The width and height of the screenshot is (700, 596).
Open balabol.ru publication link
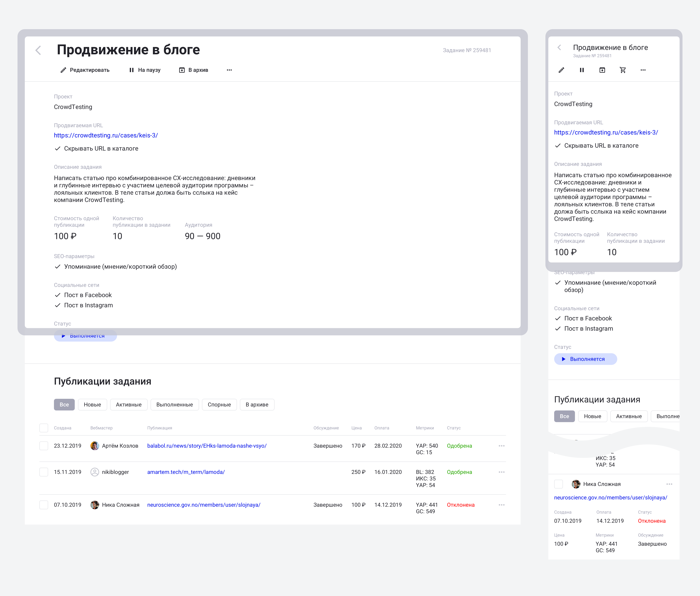click(x=207, y=446)
